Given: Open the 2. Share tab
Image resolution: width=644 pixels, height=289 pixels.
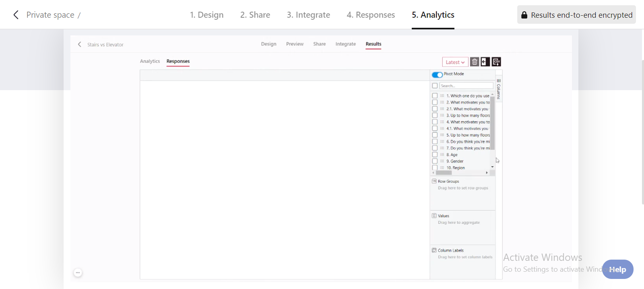Looking at the screenshot, I should click(255, 15).
